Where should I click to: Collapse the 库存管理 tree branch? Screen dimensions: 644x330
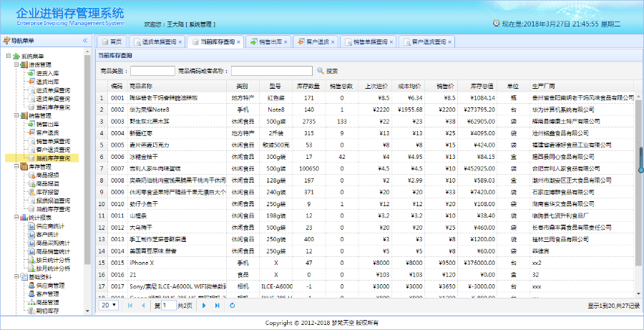pyautogui.click(x=16, y=167)
